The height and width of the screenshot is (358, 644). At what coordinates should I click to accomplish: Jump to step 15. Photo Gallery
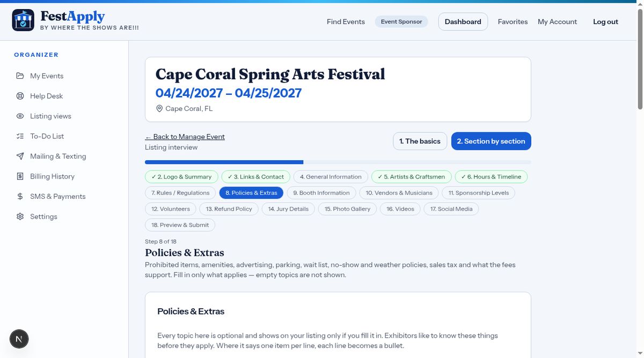tap(348, 209)
